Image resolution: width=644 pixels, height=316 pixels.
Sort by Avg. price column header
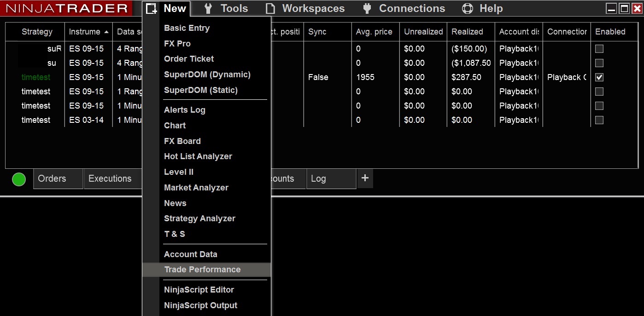click(x=375, y=32)
